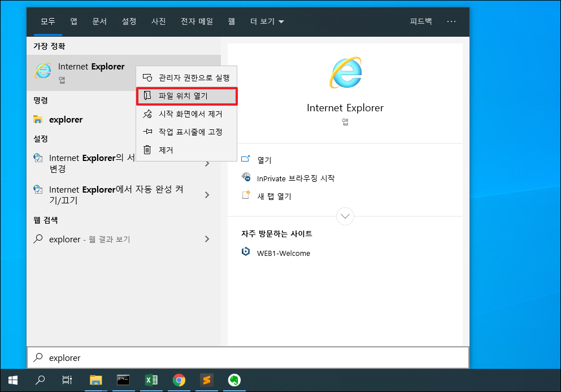Click the settings icon for Internet Explorer 자동 완성
Screen dimensions: 561x392
pyautogui.click(x=38, y=189)
